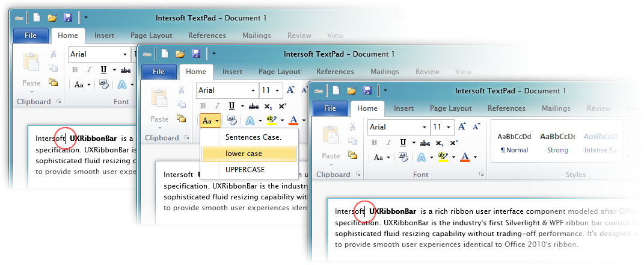The width and height of the screenshot is (644, 265).
Task: Click Text Effects glowing A in the front window
Action: tap(422, 157)
